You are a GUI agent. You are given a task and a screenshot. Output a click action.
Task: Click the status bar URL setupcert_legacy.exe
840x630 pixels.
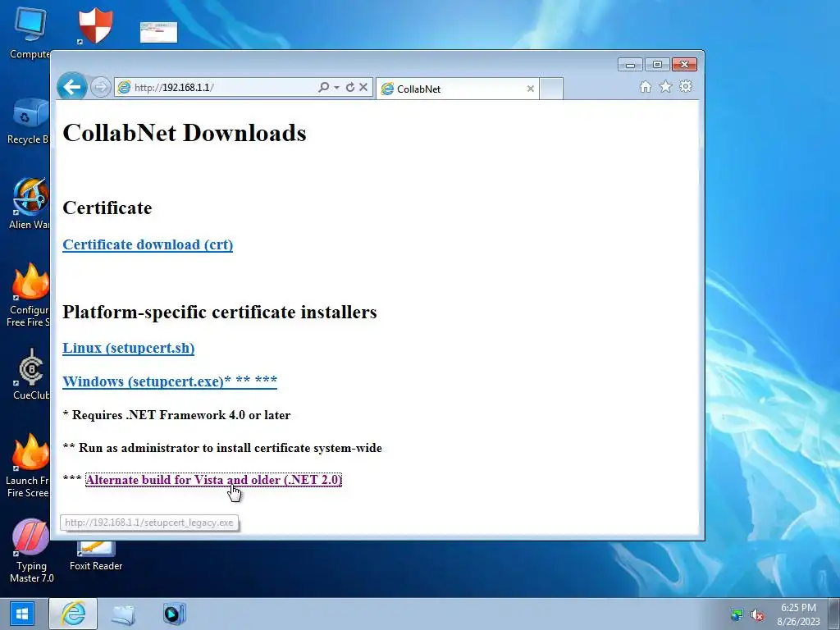click(x=149, y=523)
